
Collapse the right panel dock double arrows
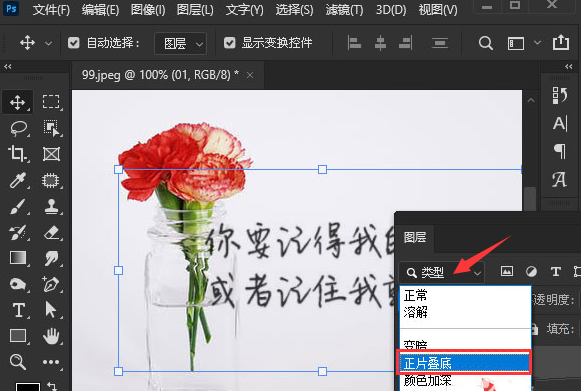click(x=569, y=66)
